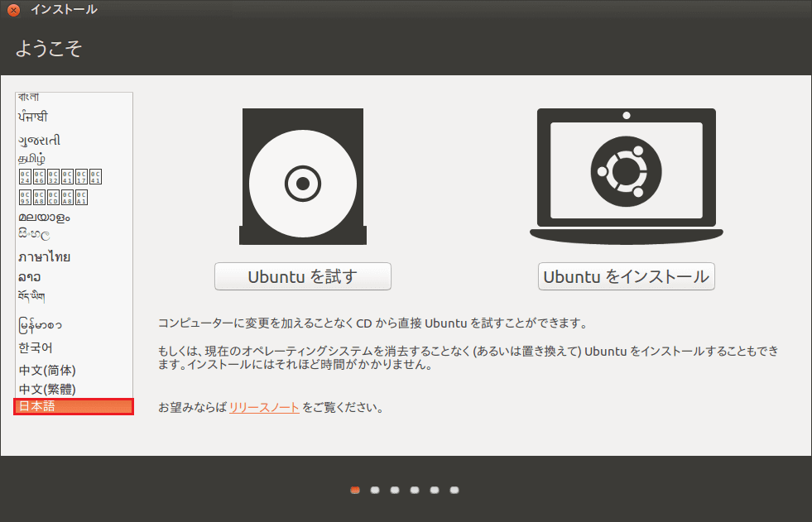Click the CD drive illustration icon

click(x=302, y=176)
